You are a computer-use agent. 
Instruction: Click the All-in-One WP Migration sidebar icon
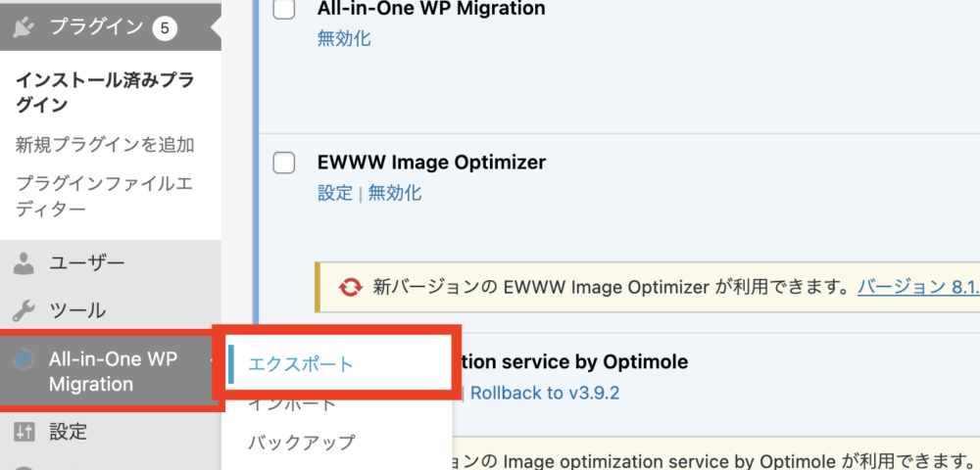click(24, 359)
